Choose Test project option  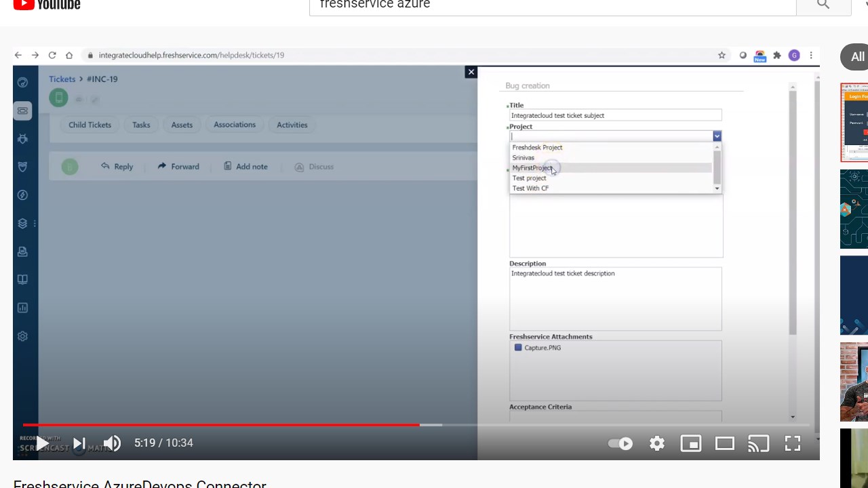tap(610, 178)
